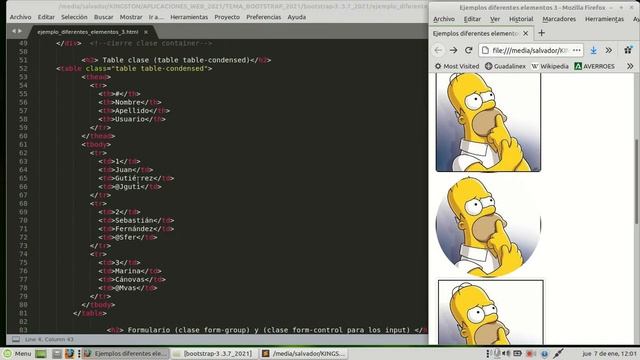Open Sublime Text Preferencias menu
Image resolution: width=640 pixels, height=360 pixels.
(x=264, y=17)
